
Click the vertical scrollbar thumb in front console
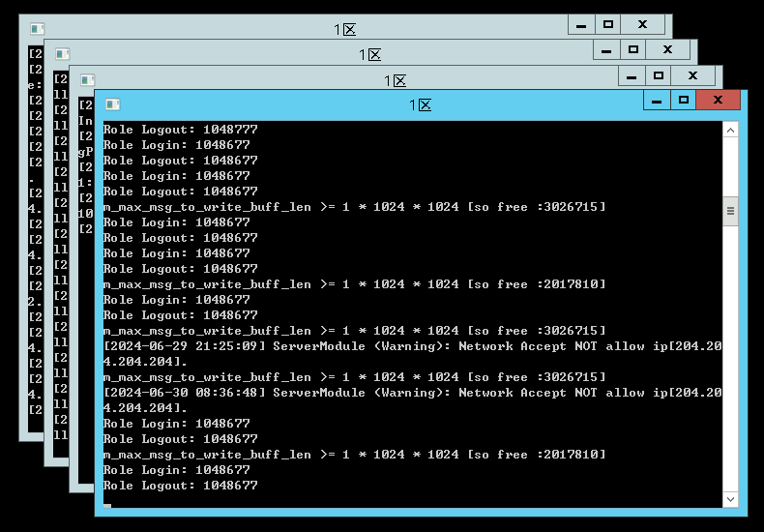(x=731, y=210)
